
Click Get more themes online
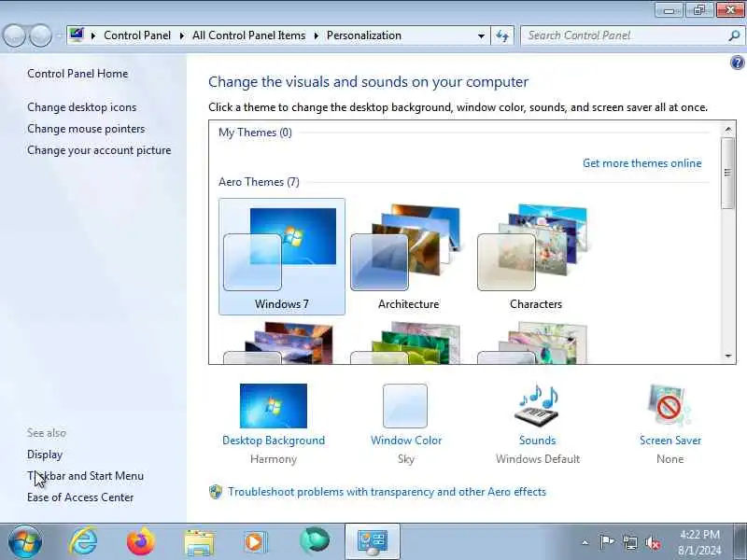click(x=642, y=163)
